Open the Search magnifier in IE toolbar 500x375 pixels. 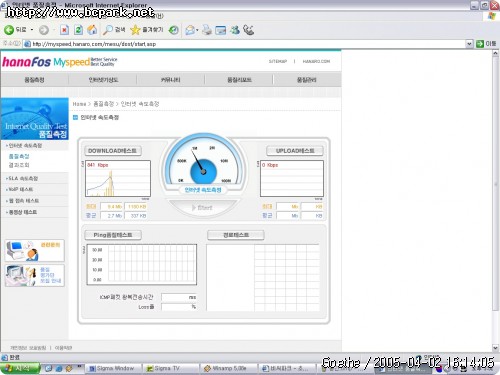point(114,30)
